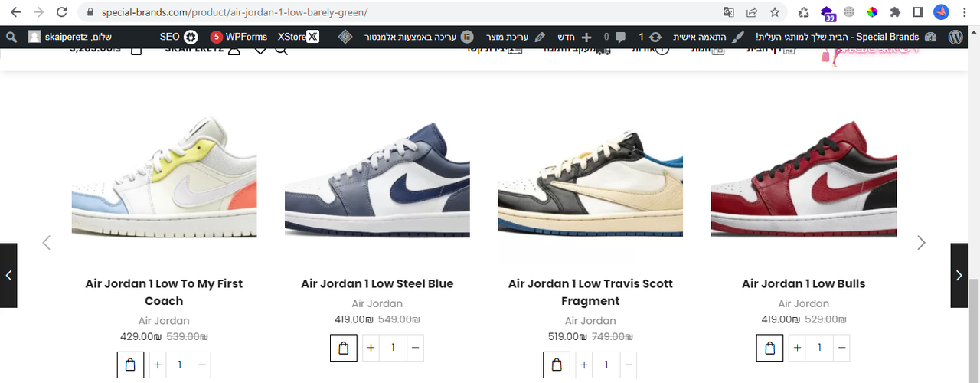
Task: Open the Extensions puzzle menu
Action: 895,12
